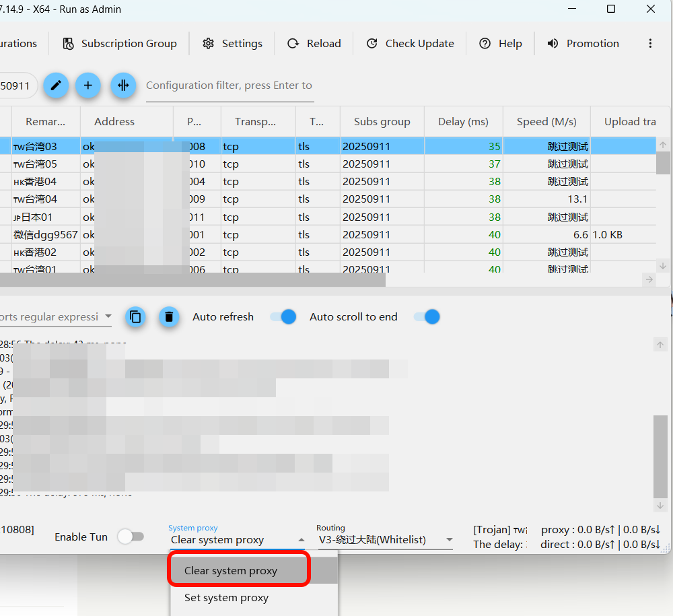The image size is (673, 616).
Task: Open Settings from the toolbar
Action: coord(233,44)
